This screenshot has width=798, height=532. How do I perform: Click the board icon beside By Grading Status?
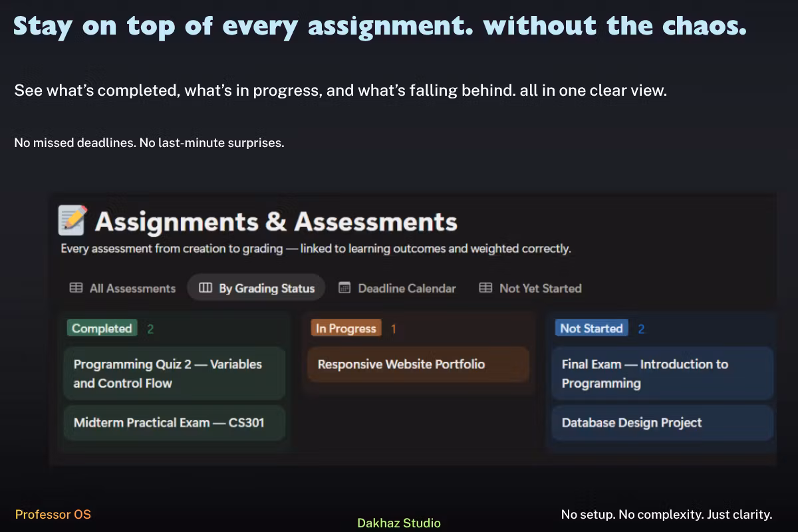(x=205, y=288)
